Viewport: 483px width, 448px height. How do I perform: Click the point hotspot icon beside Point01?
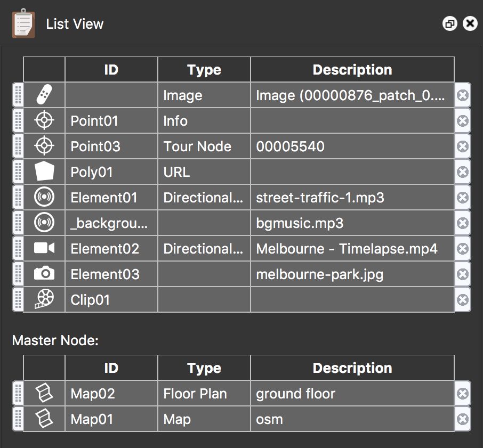point(44,120)
